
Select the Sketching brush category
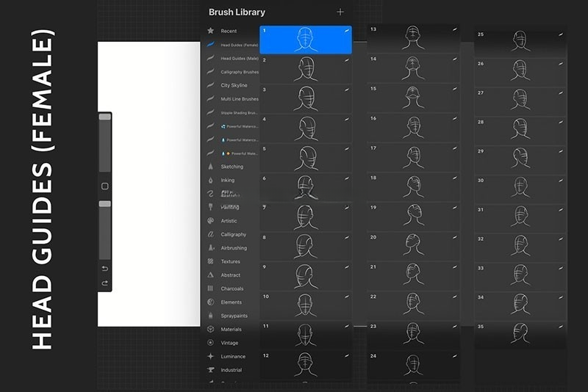tap(232, 167)
